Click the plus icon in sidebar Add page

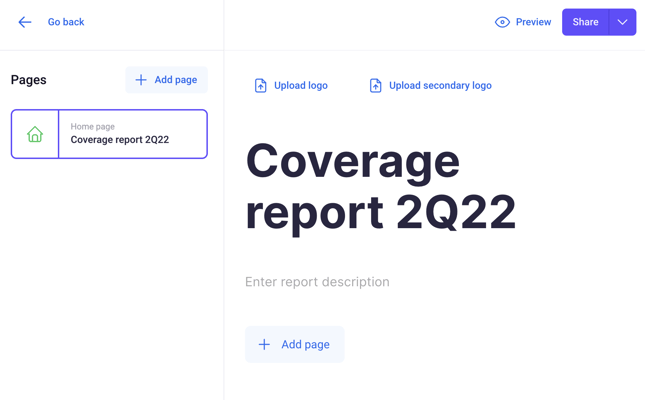[141, 80]
